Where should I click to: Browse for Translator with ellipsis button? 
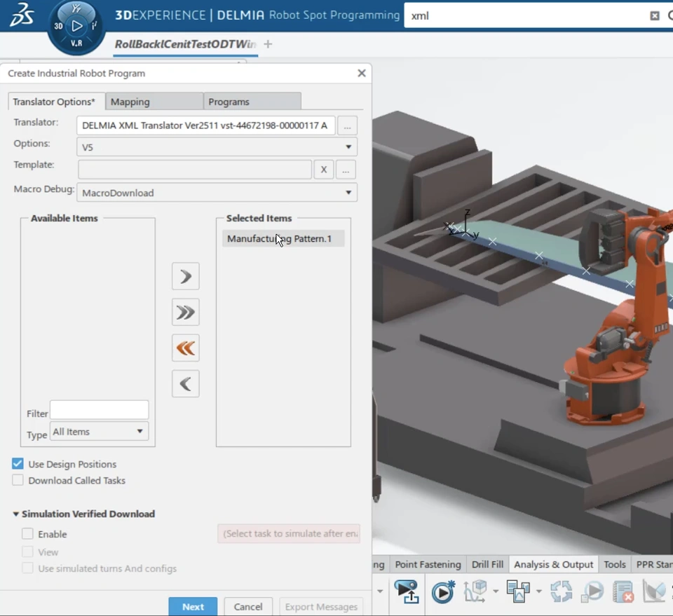[347, 125]
